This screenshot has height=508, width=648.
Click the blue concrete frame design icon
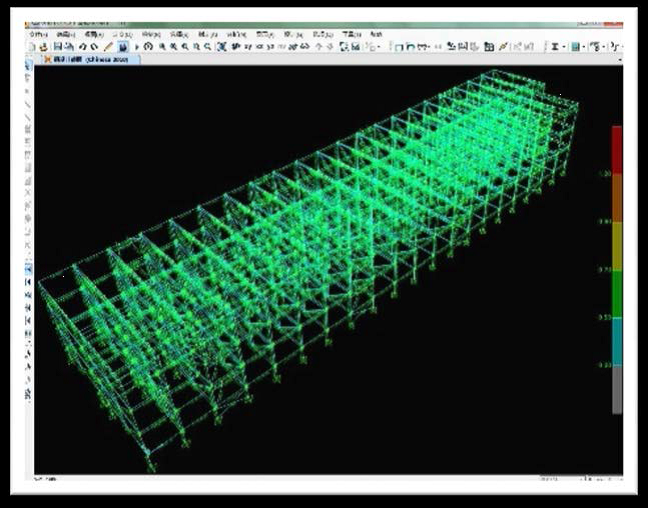coord(575,47)
